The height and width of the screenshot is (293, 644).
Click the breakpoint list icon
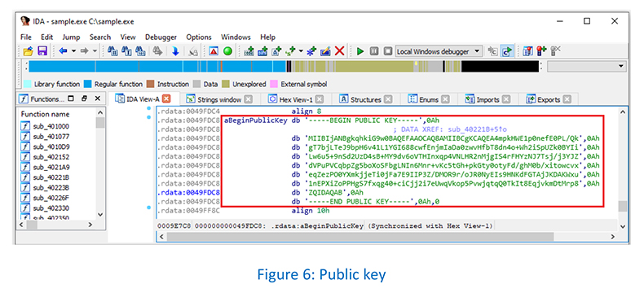(x=527, y=51)
